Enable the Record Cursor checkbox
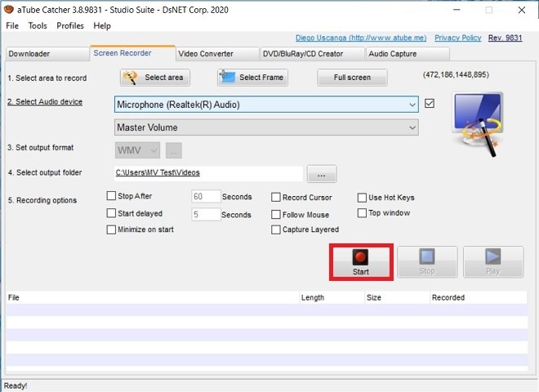 tap(276, 198)
